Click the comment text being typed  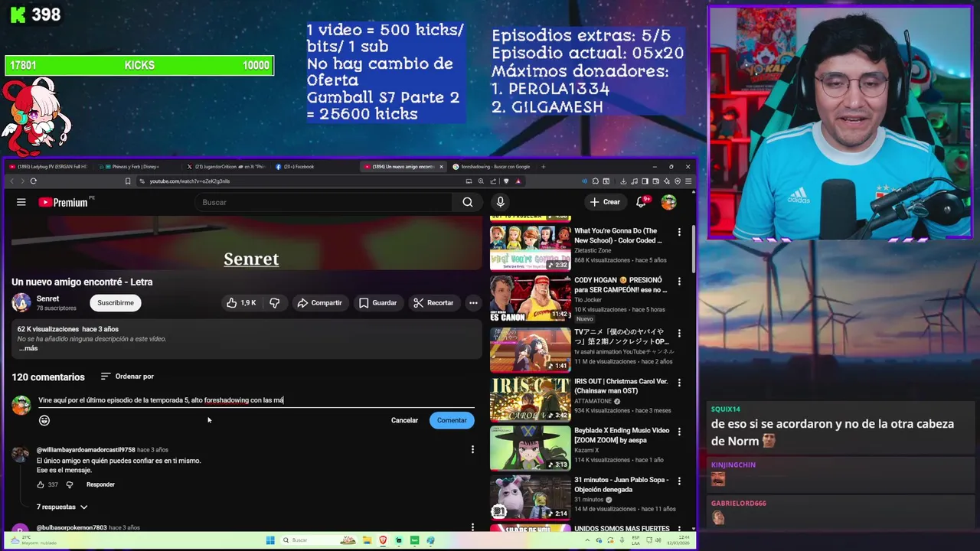pos(161,400)
